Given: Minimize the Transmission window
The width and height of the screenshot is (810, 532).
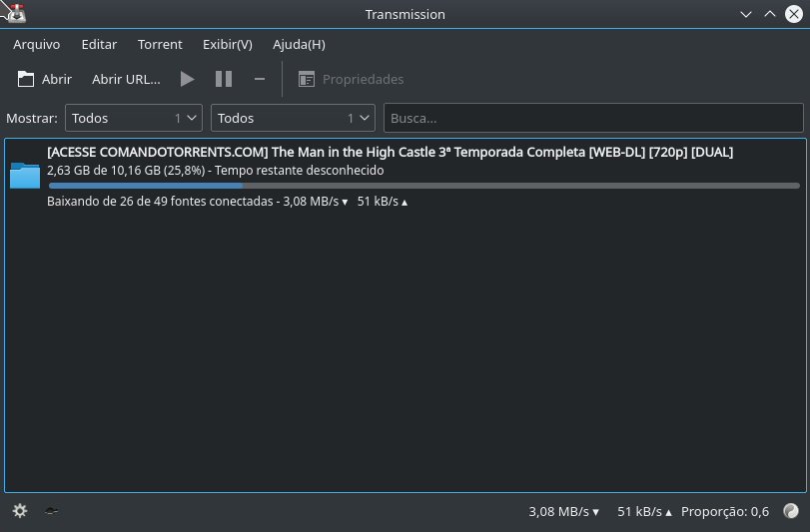Looking at the screenshot, I should click(745, 14).
